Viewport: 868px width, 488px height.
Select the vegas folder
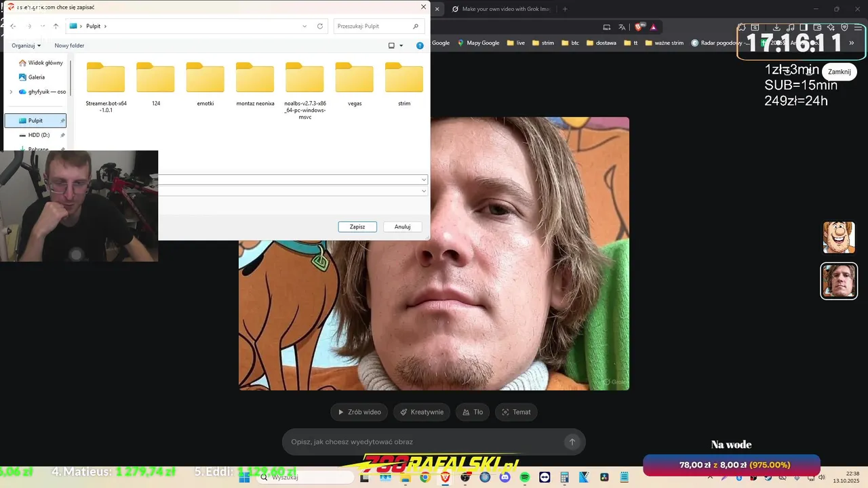(x=354, y=84)
